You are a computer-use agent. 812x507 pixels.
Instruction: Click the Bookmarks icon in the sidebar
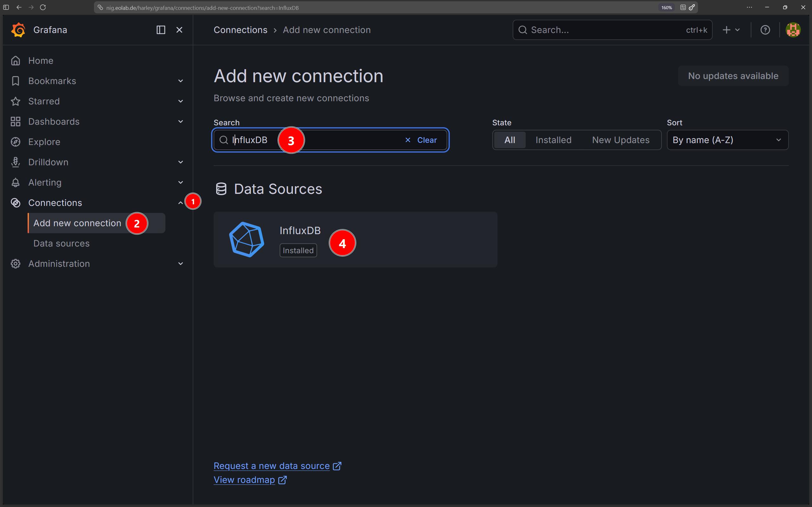(16, 81)
